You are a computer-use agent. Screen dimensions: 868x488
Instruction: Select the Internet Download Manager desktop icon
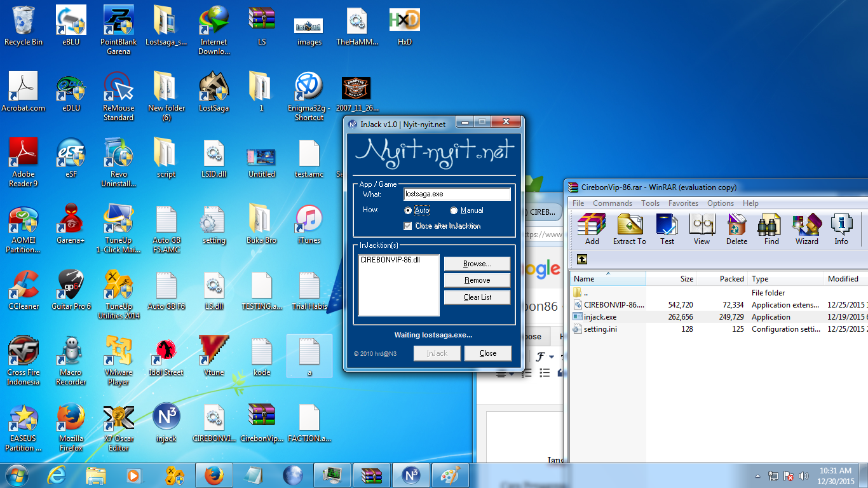tap(214, 30)
